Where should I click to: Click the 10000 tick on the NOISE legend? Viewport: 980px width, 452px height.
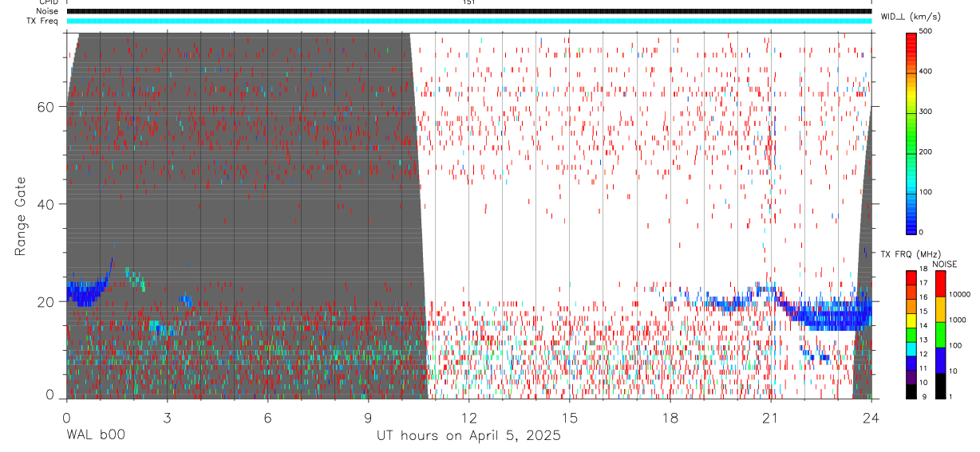[x=960, y=295]
